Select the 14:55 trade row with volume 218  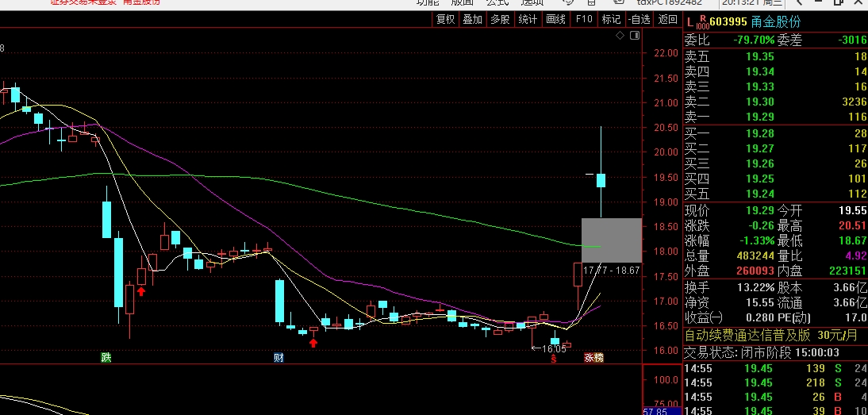(775, 383)
